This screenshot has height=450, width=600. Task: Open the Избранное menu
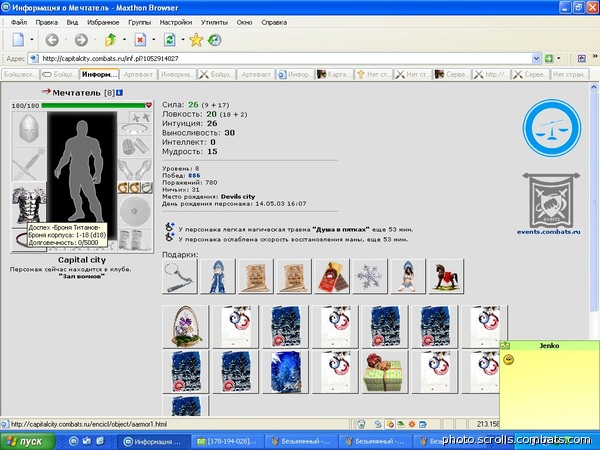pos(103,22)
